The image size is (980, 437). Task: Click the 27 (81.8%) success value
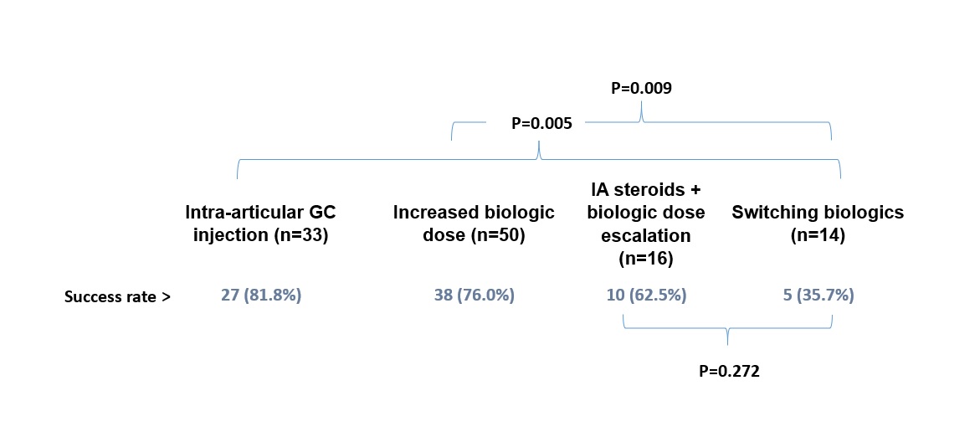[260, 296]
